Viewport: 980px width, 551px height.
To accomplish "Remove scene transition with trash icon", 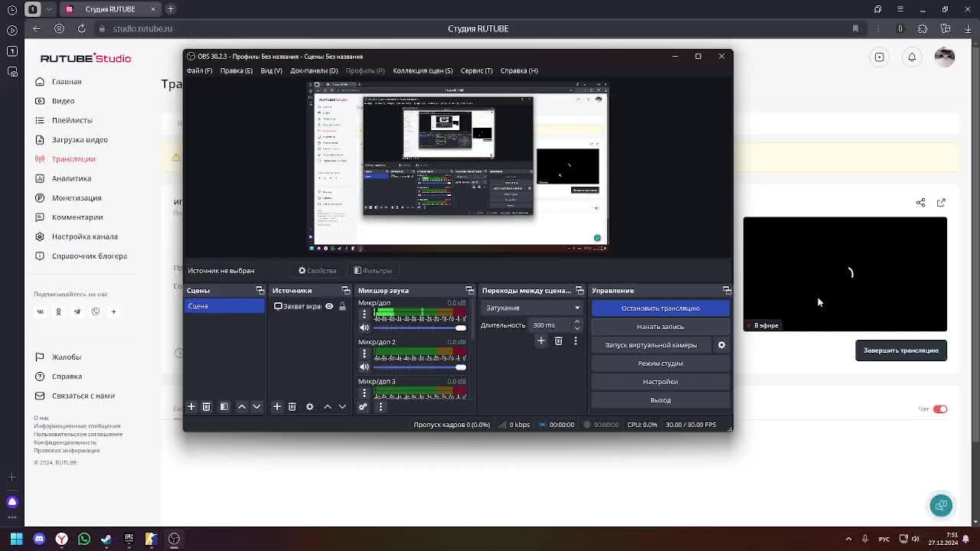I will click(x=558, y=341).
